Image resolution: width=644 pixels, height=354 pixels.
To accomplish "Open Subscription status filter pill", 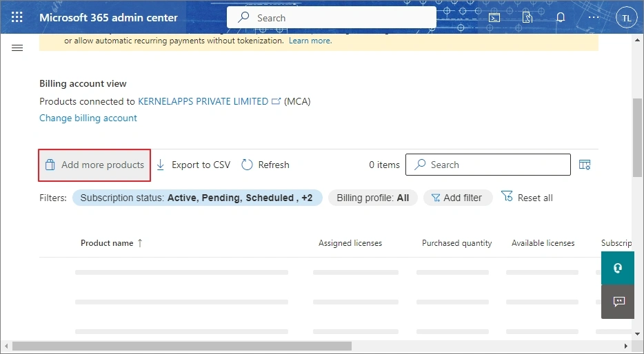I will 197,198.
